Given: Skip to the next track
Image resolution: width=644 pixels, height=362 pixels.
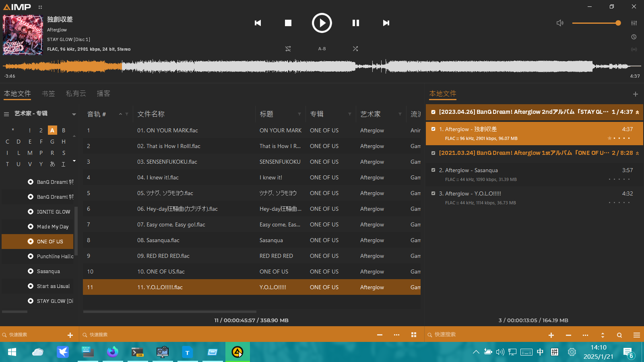Looking at the screenshot, I should point(386,23).
